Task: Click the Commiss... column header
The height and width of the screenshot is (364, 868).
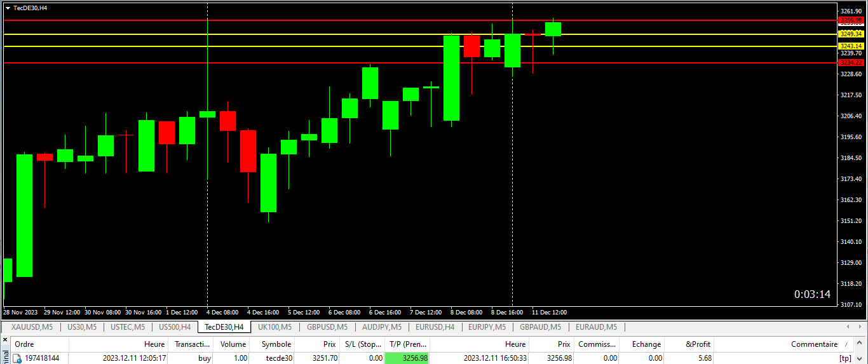Action: 597,344
